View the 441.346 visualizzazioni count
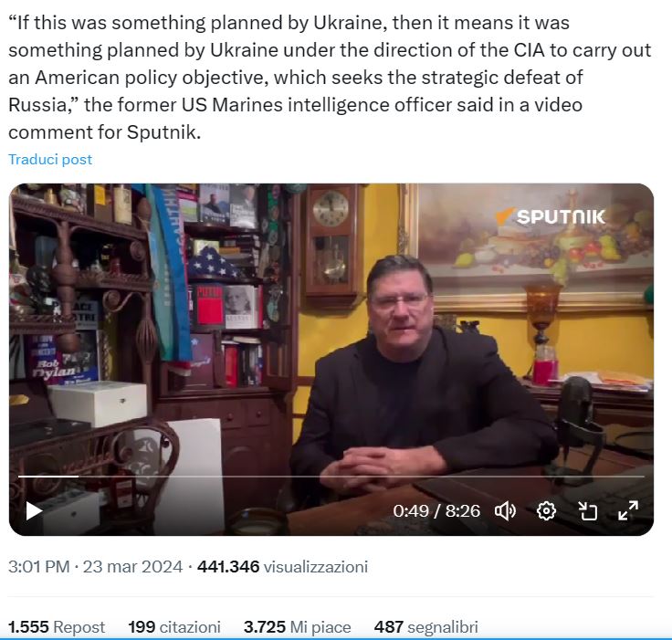Viewport: 672px width, 640px height. point(282,567)
